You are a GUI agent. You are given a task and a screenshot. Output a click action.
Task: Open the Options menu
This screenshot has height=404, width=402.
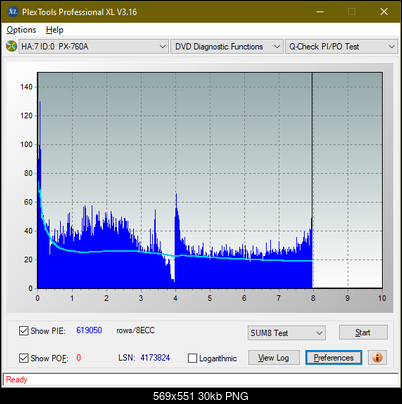pyautogui.click(x=21, y=30)
